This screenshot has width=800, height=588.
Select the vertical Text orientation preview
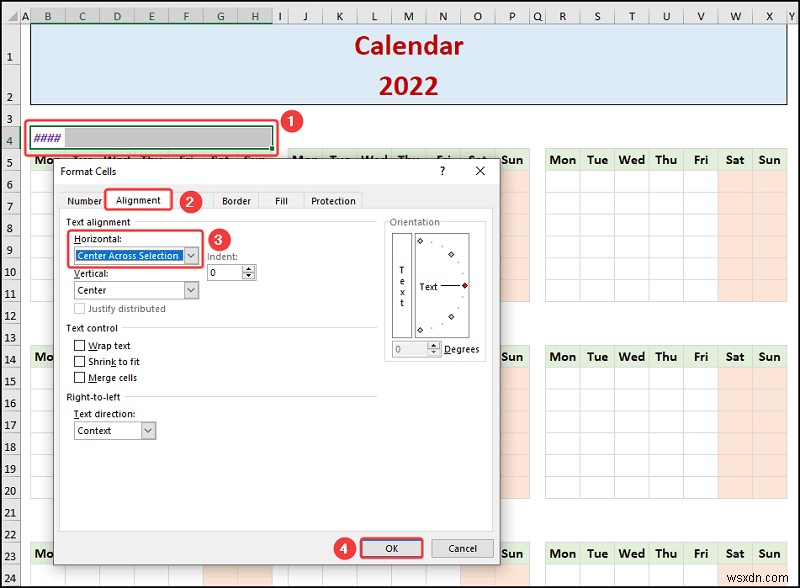[x=401, y=286]
